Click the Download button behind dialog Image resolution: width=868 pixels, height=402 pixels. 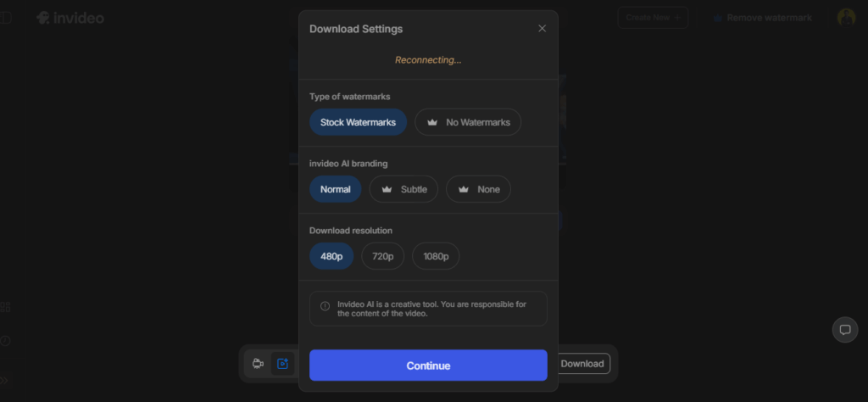[582, 364]
